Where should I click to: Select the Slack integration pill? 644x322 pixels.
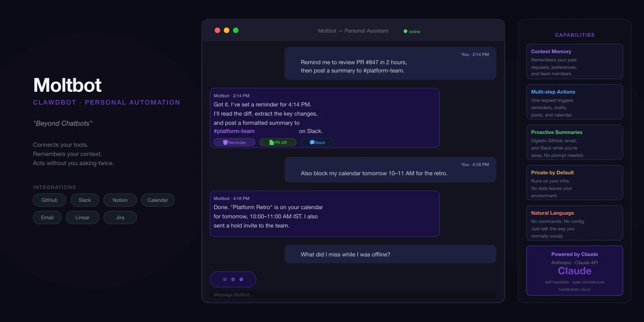click(x=85, y=200)
